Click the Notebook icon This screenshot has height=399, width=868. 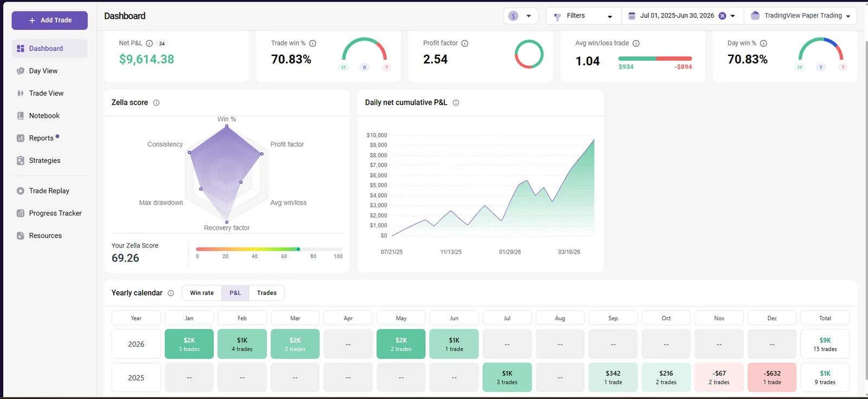pos(21,116)
